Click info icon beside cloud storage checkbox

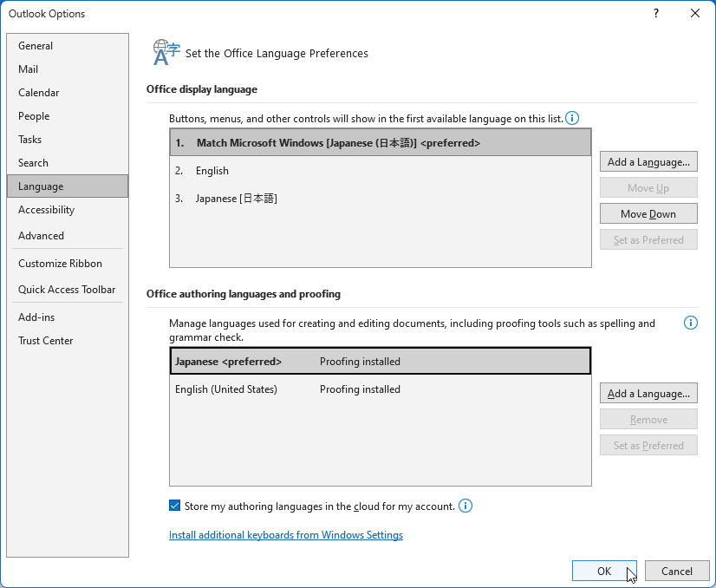click(x=465, y=506)
